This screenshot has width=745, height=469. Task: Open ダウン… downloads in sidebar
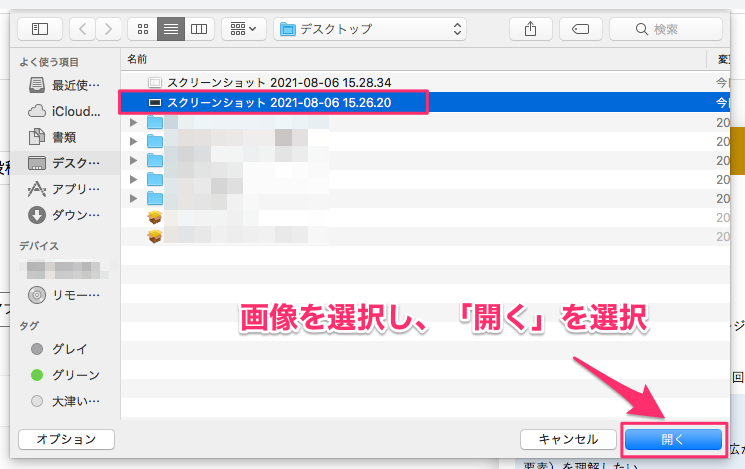(64, 215)
